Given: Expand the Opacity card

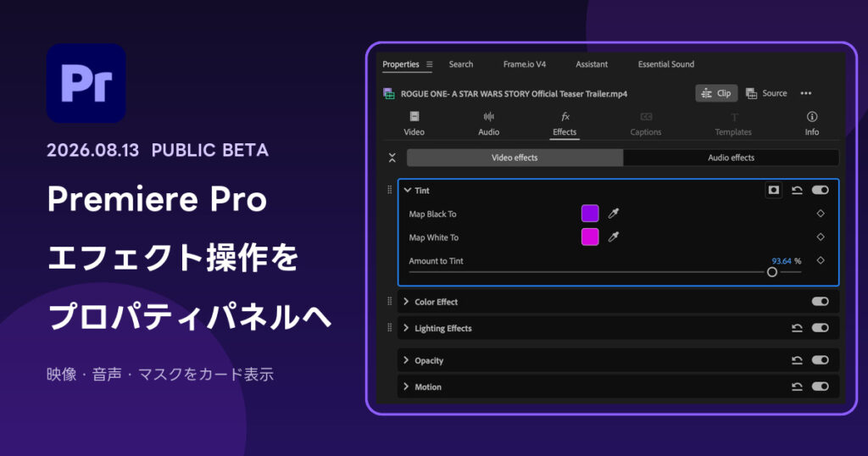Looking at the screenshot, I should click(x=406, y=360).
